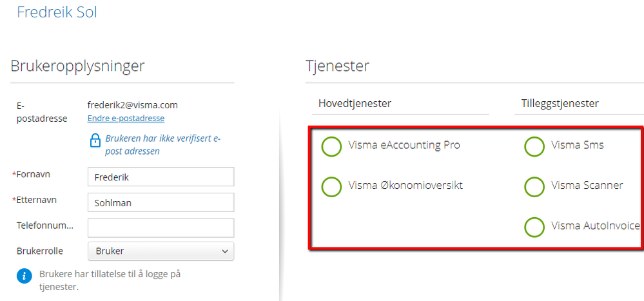Click the unverified e-mail notice text
Image resolution: width=644 pixels, height=301 pixels.
pos(163,144)
